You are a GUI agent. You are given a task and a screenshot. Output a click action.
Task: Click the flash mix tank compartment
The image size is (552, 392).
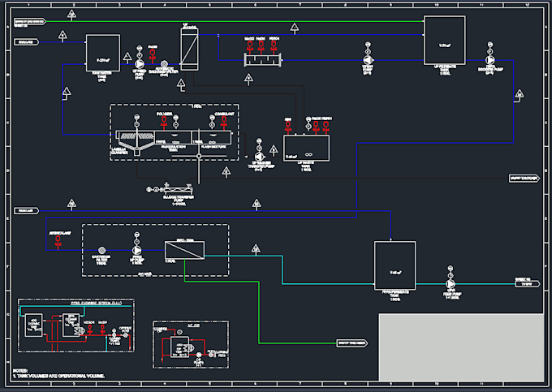pos(212,138)
